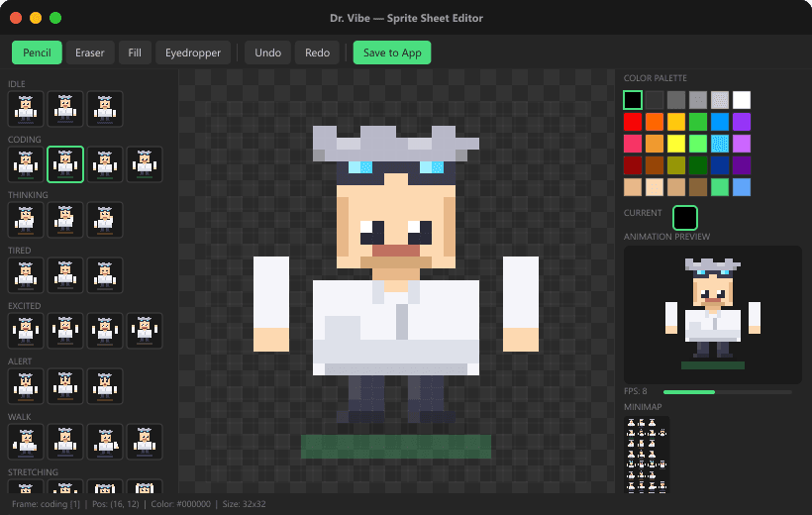
Task: Select the dark red palette swatch
Action: coord(633,165)
